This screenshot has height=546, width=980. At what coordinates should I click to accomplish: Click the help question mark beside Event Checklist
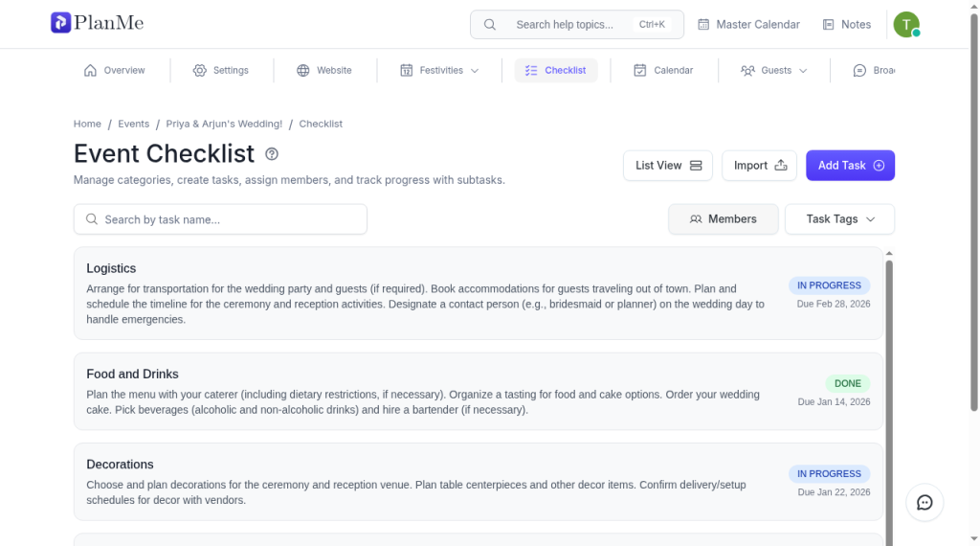point(272,154)
